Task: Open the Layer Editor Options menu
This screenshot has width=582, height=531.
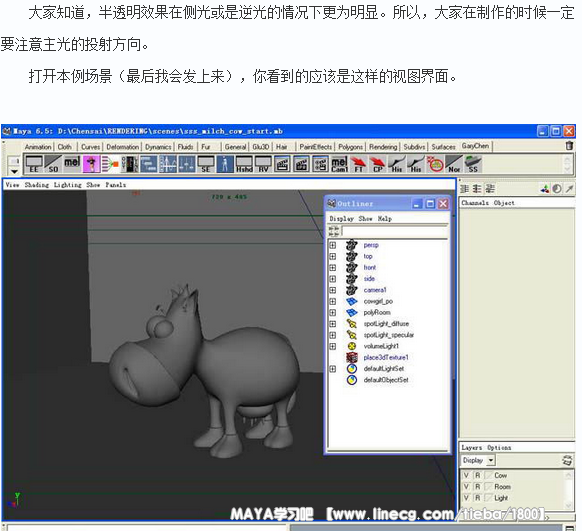Action: (x=499, y=448)
